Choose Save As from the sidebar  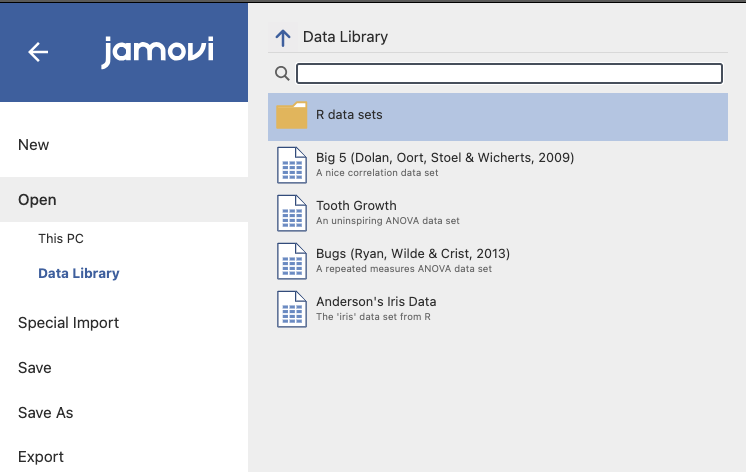(x=46, y=413)
